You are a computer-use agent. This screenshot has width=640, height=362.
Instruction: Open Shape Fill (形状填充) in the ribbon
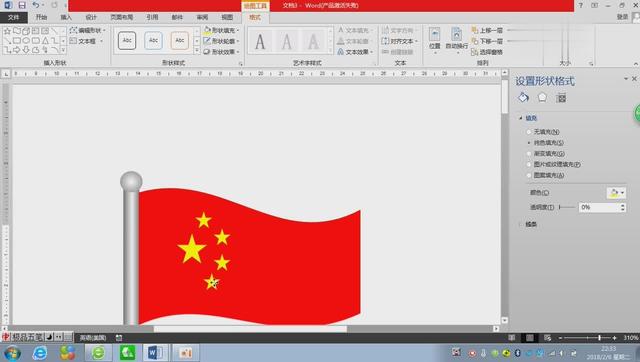point(221,30)
